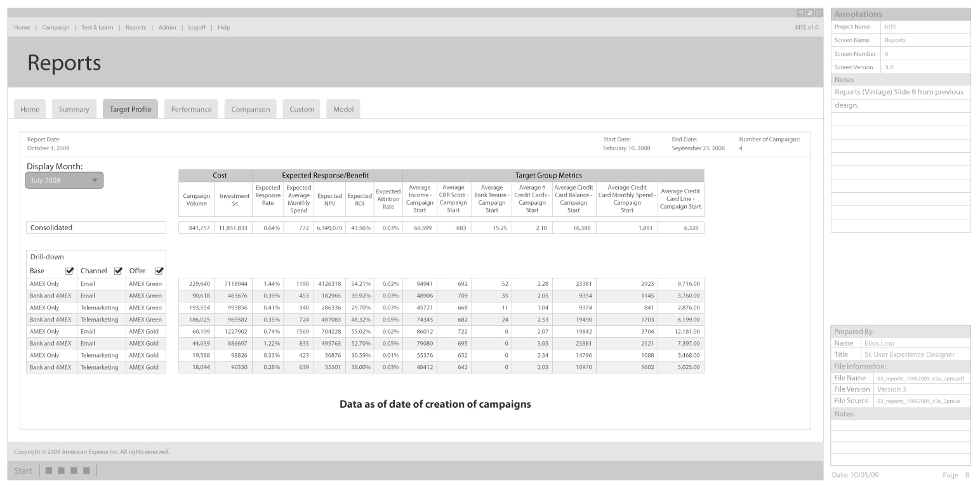Click the second square icon in the taskbar
980x487 pixels.
[x=62, y=471]
